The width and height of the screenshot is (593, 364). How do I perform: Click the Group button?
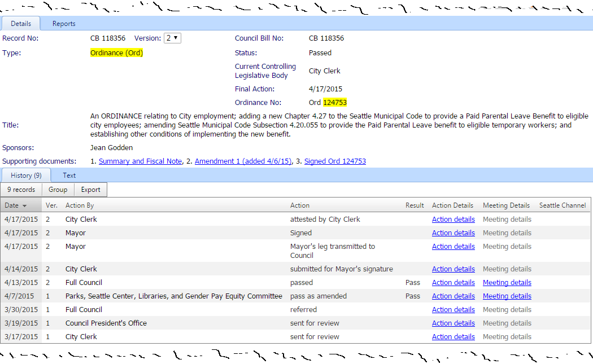coord(58,190)
